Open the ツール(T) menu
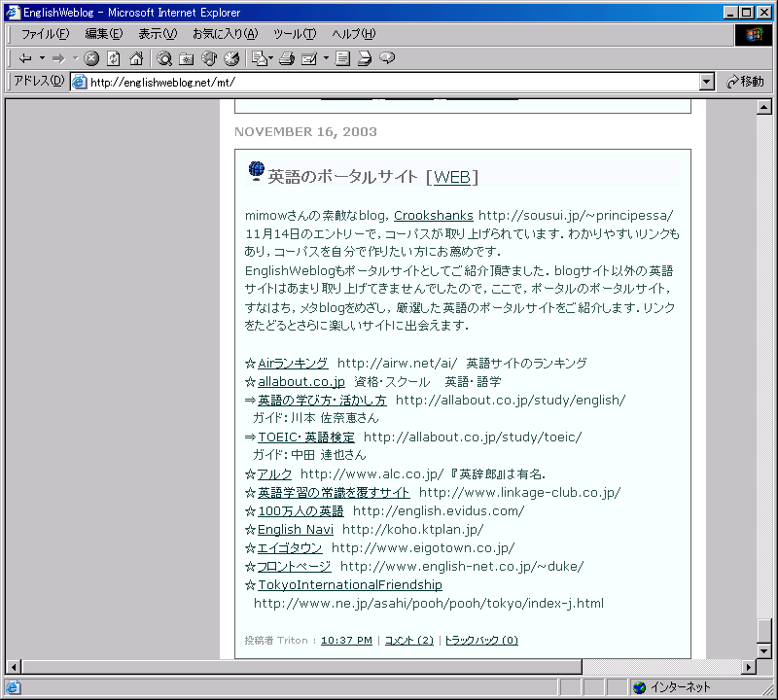 [295, 34]
